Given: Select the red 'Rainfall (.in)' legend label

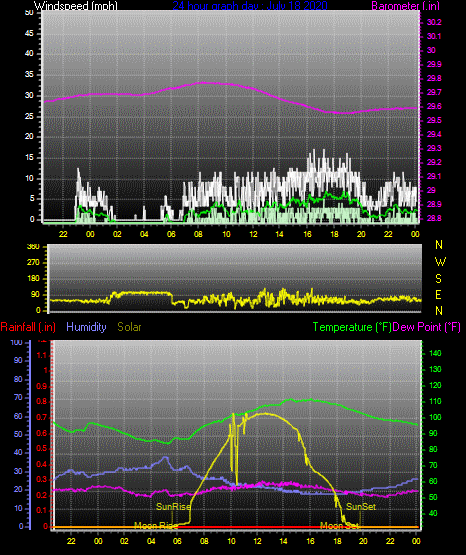Looking at the screenshot, I should 28,327.
